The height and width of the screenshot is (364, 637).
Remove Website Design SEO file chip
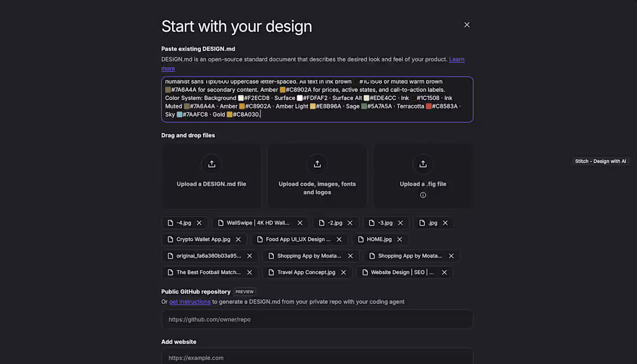tap(444, 273)
